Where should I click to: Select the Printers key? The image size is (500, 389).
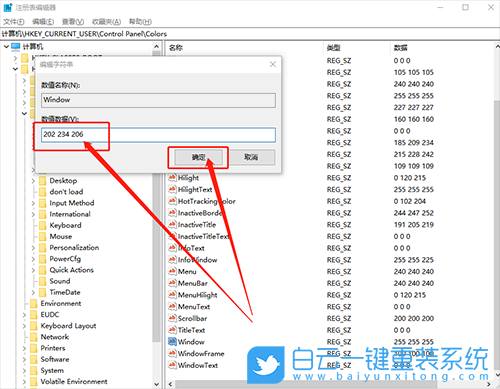pyautogui.click(x=53, y=348)
